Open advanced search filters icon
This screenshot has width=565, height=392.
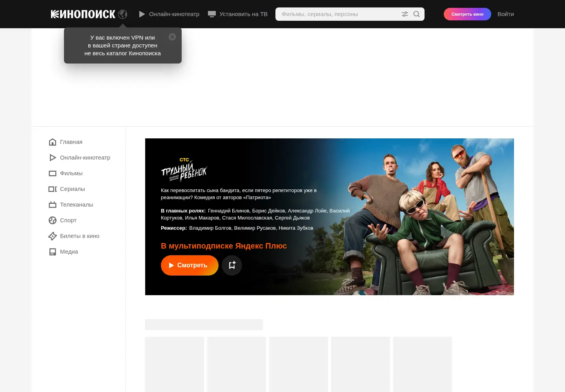[405, 14]
